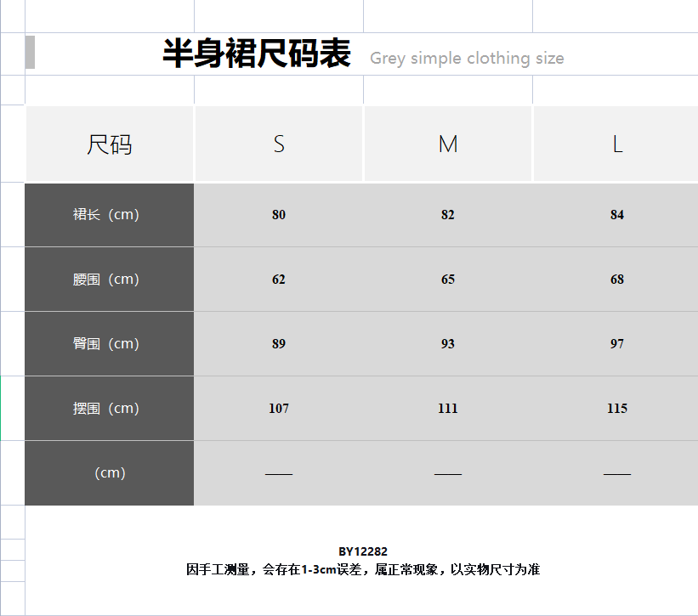
Task: Click the 摆围 (cm) row label
Action: point(110,409)
